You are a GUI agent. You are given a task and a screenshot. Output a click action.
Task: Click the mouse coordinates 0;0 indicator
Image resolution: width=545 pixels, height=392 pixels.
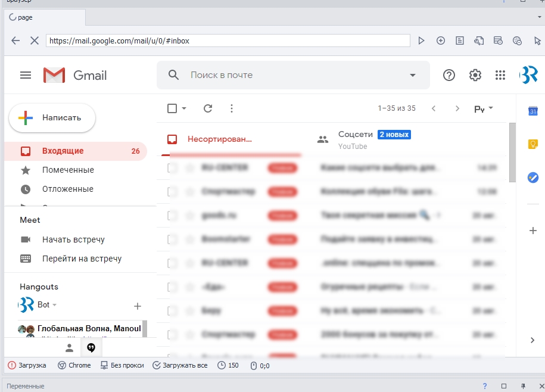point(260,366)
